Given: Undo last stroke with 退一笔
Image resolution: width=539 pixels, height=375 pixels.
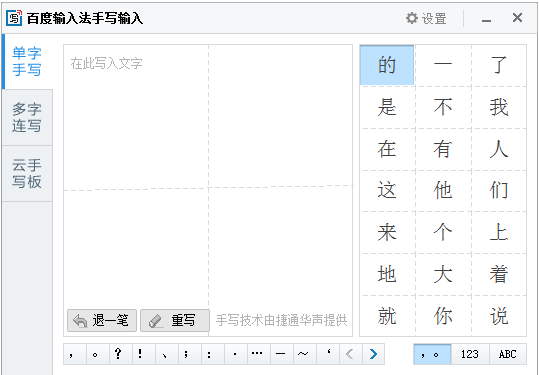Looking at the screenshot, I should [x=102, y=320].
